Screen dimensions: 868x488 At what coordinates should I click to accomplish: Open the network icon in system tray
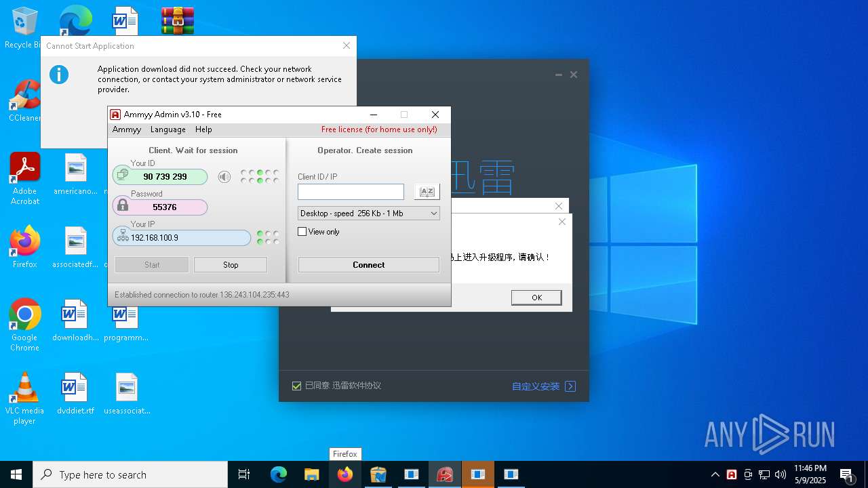(x=764, y=474)
